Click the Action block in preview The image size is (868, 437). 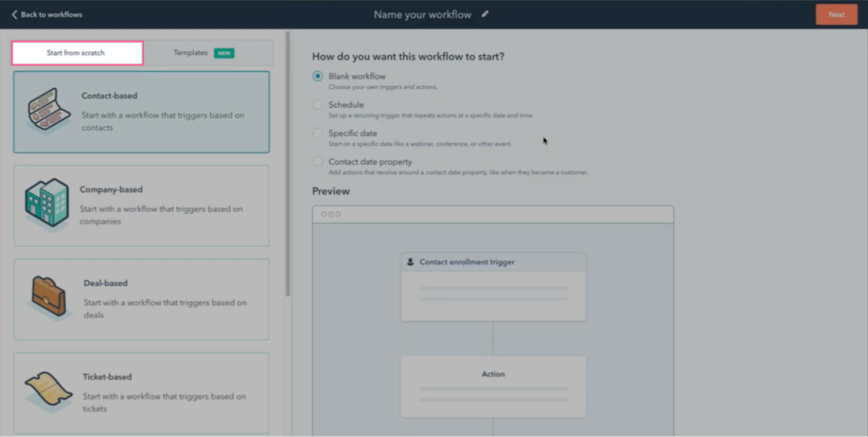[493, 387]
